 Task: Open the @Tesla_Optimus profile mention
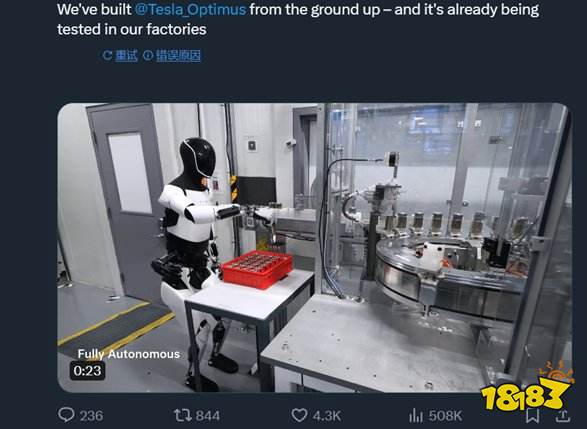click(x=190, y=9)
